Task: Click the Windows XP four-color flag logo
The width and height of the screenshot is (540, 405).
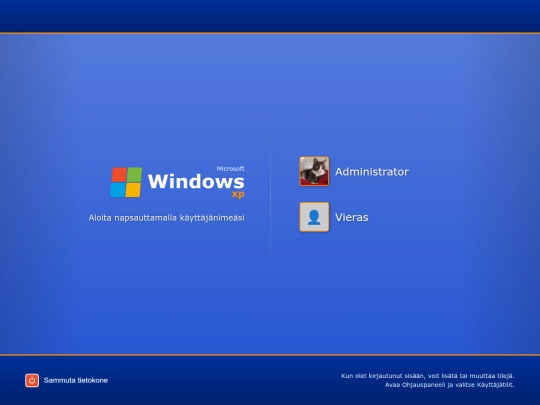Action: tap(126, 182)
